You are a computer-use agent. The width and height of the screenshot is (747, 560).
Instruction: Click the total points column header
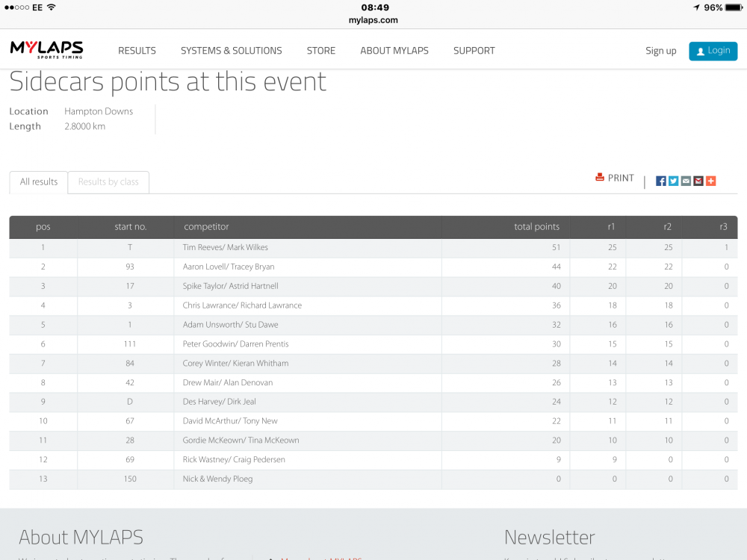tap(537, 227)
